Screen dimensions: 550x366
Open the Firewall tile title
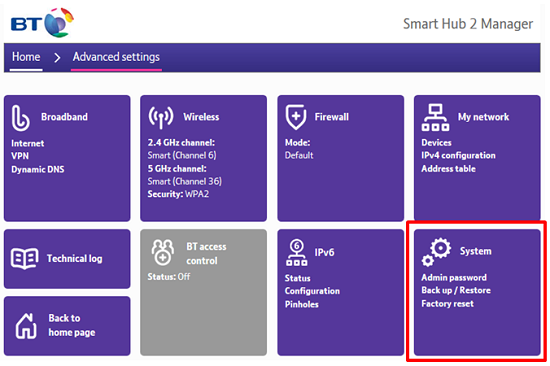(332, 117)
